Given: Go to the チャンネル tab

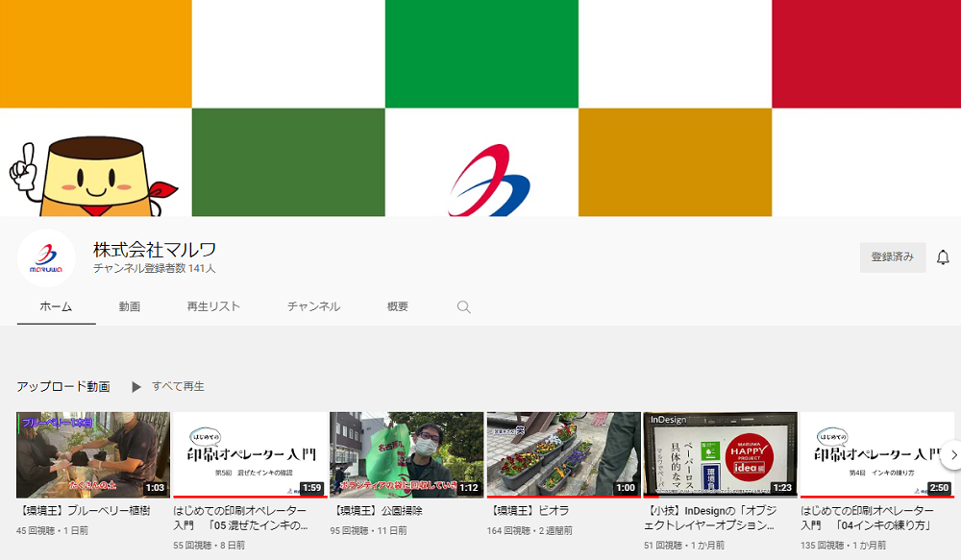Looking at the screenshot, I should tap(313, 306).
